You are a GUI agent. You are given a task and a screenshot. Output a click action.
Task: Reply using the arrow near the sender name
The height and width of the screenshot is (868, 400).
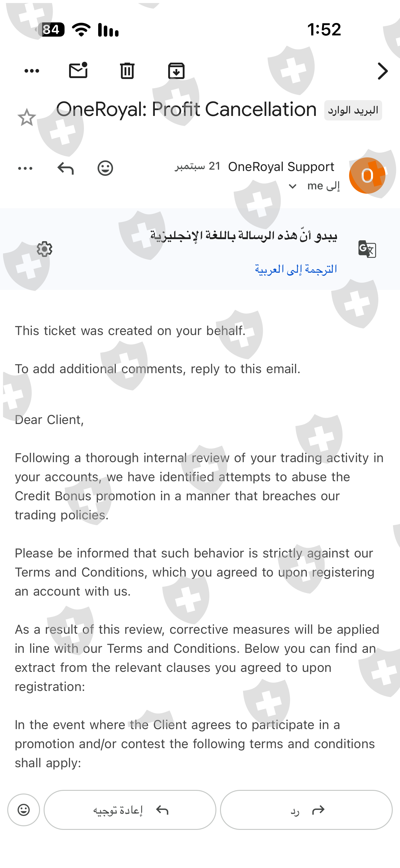(x=65, y=168)
